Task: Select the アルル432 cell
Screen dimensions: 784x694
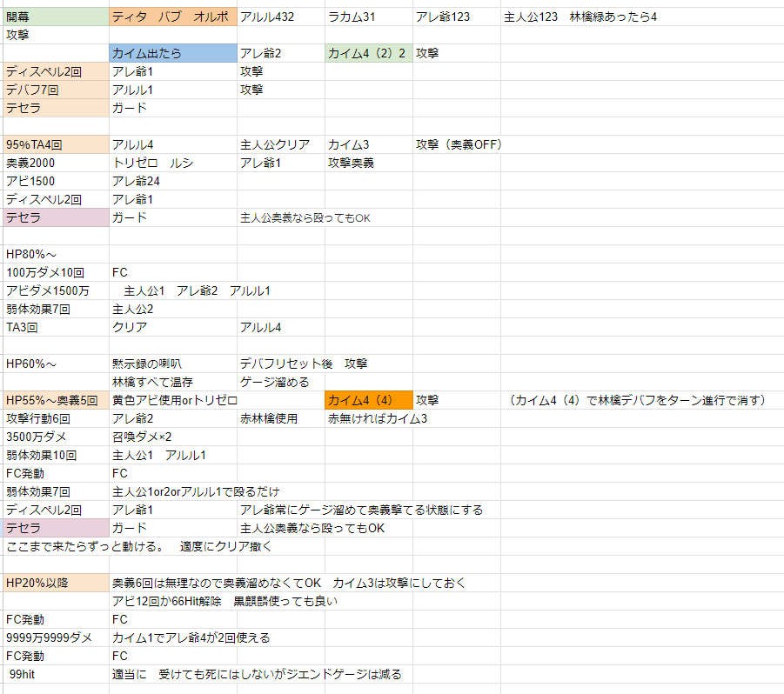Action: (x=281, y=17)
